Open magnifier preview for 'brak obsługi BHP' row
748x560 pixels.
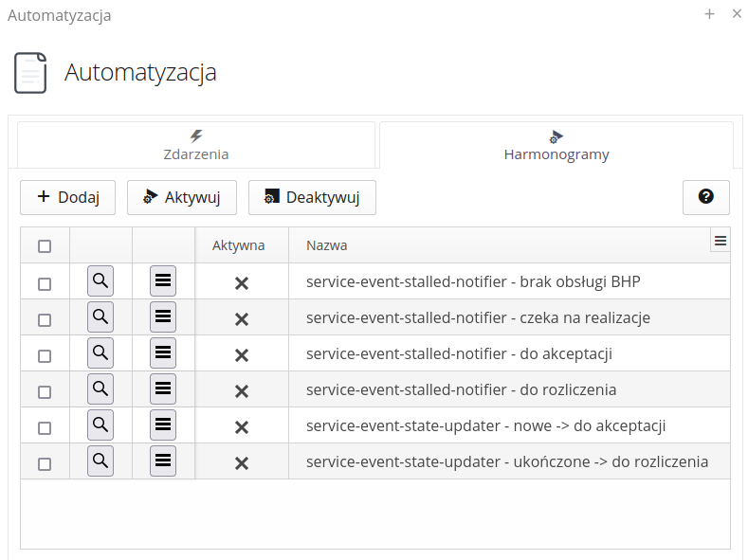click(100, 281)
